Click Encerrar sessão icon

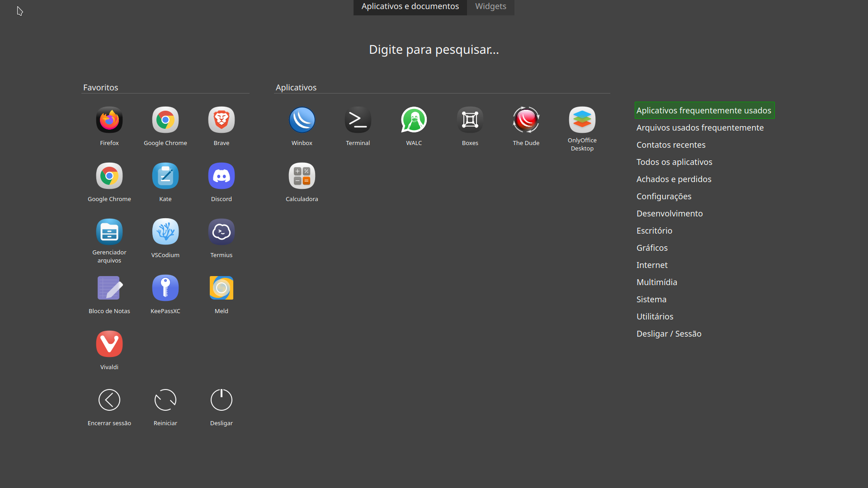point(109,400)
